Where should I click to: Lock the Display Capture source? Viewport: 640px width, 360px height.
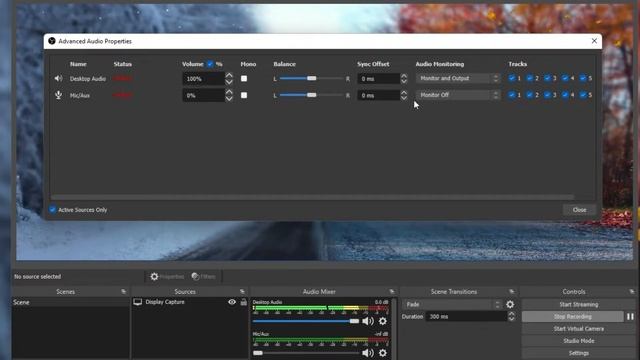(244, 302)
